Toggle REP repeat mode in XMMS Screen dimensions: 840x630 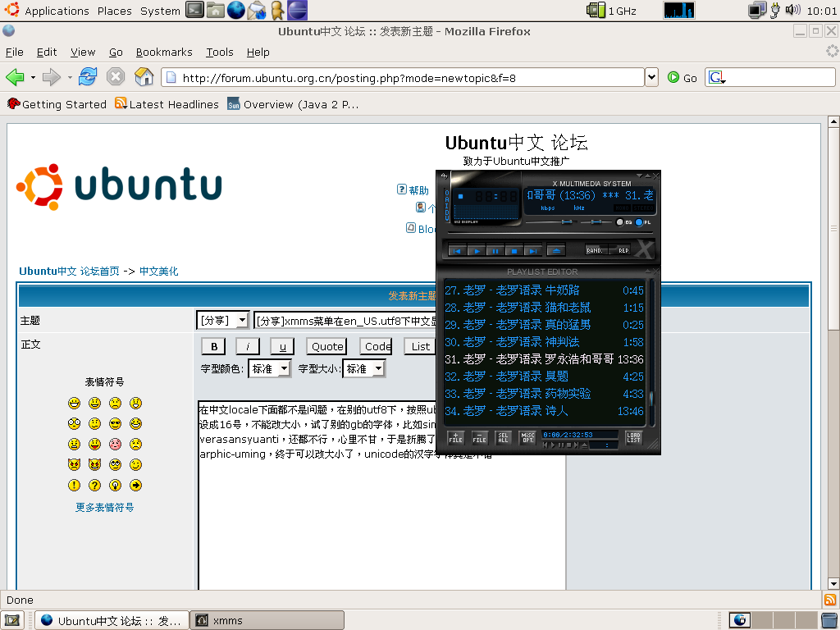(620, 250)
